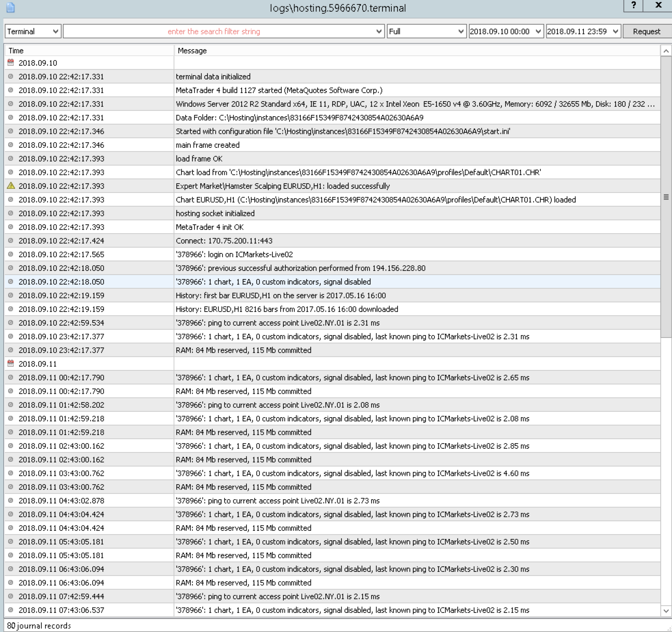Select 'last known ping is 4.60 ms' row
The width and height of the screenshot is (672, 632).
[332, 473]
